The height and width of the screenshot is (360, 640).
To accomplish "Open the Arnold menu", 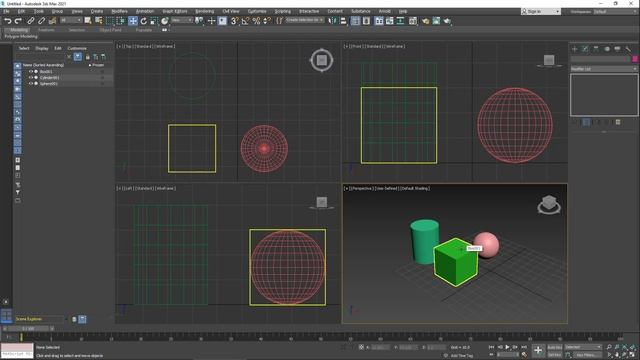I will coord(384,11).
